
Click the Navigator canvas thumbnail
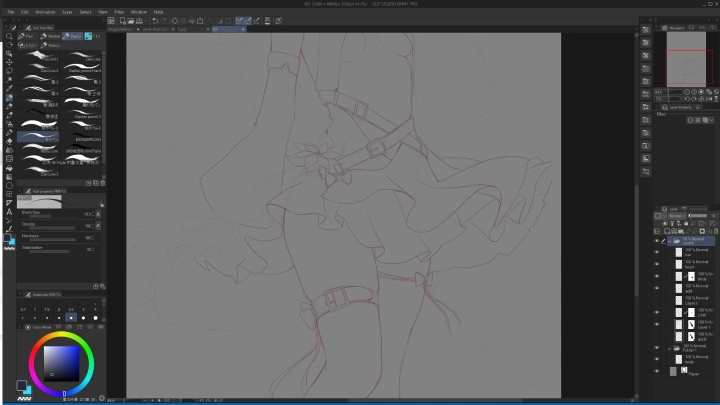coord(686,59)
